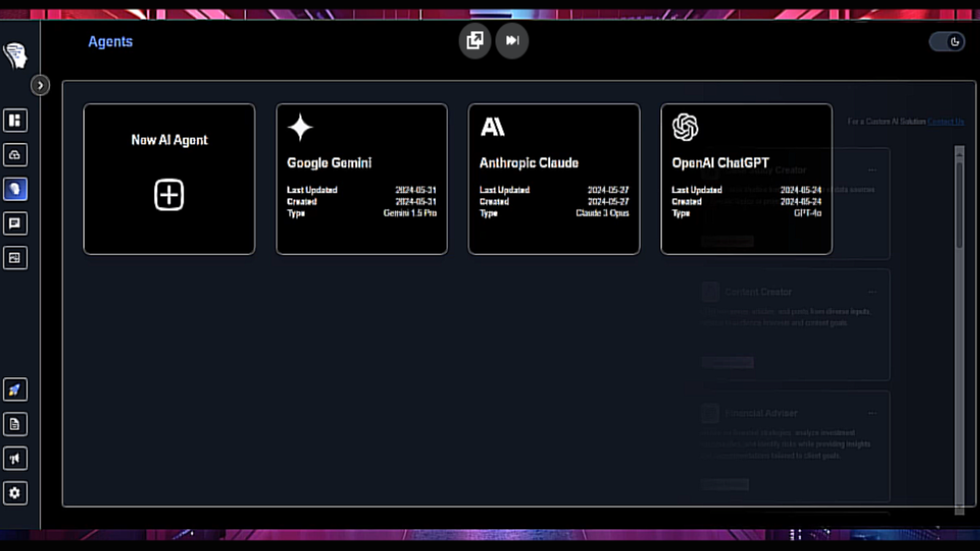The width and height of the screenshot is (980, 551).
Task: Open the settings gear icon in sidebar
Action: click(x=15, y=493)
